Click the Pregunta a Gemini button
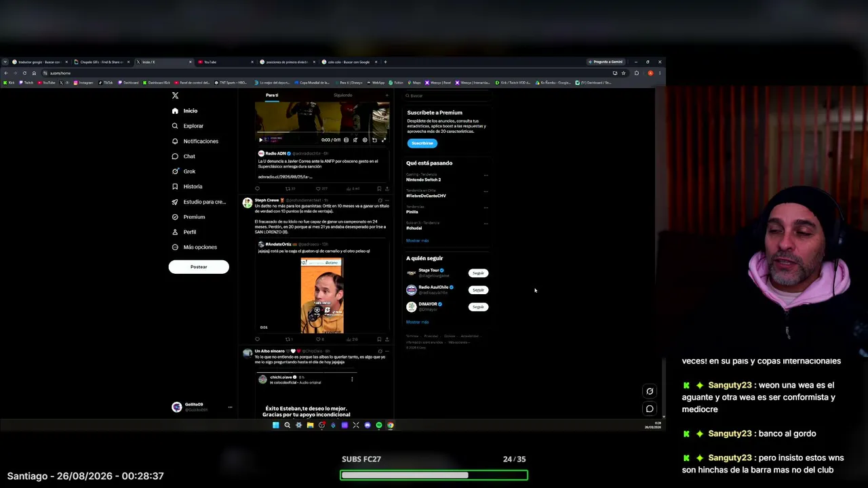Image resolution: width=868 pixels, height=488 pixels. (x=606, y=62)
